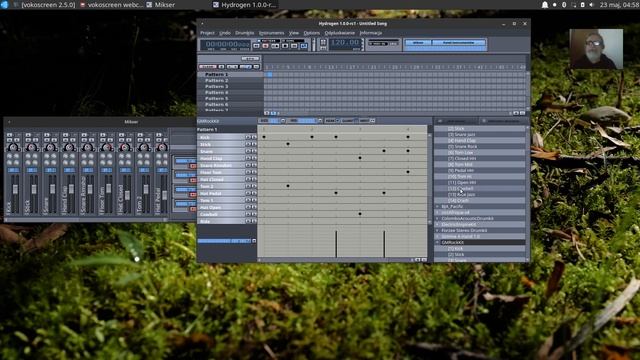Mute Cowbell row in pattern editor
Image resolution: width=640 pixels, height=360 pixels.
click(x=248, y=214)
